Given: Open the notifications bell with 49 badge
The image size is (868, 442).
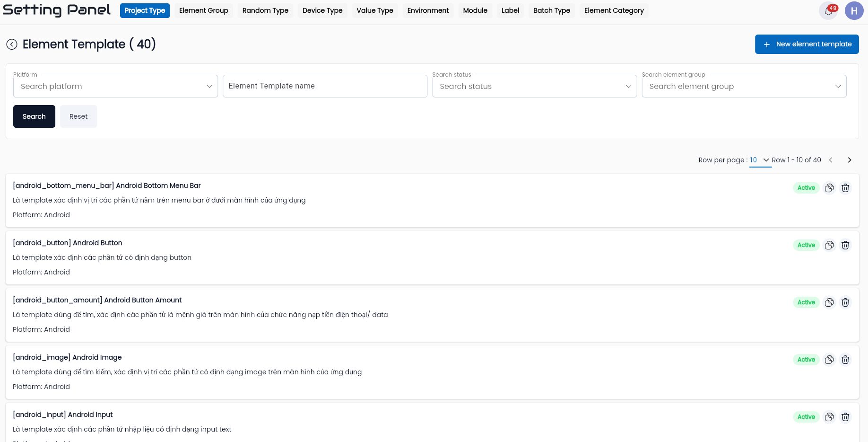Looking at the screenshot, I should coord(828,10).
